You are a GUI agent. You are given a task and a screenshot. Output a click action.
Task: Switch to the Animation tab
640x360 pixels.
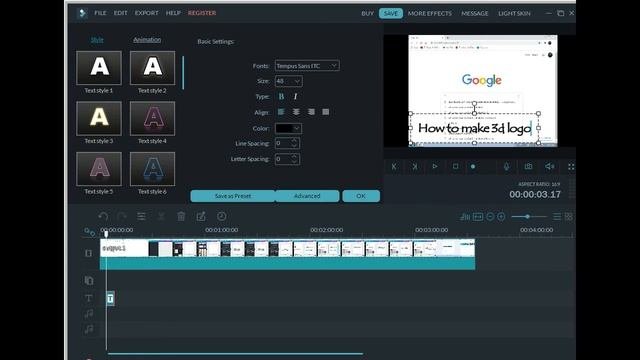tap(147, 40)
